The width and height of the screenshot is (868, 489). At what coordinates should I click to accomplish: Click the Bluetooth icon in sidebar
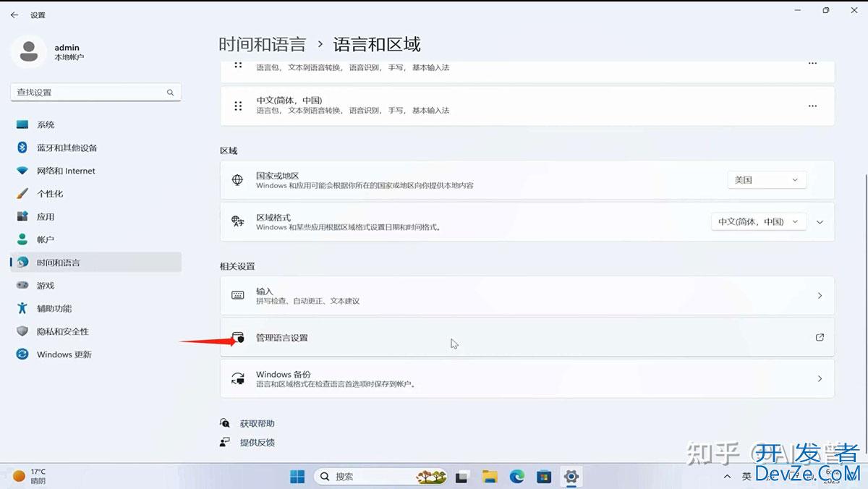coord(22,148)
